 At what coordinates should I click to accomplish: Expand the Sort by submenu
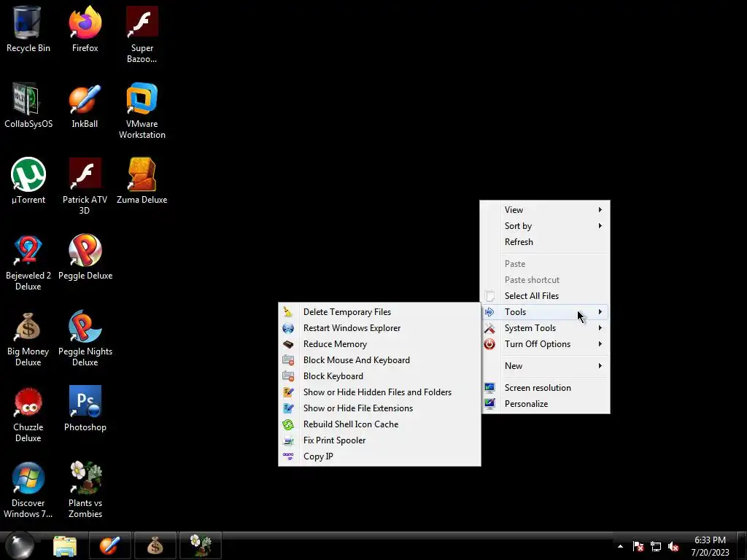tap(545, 226)
